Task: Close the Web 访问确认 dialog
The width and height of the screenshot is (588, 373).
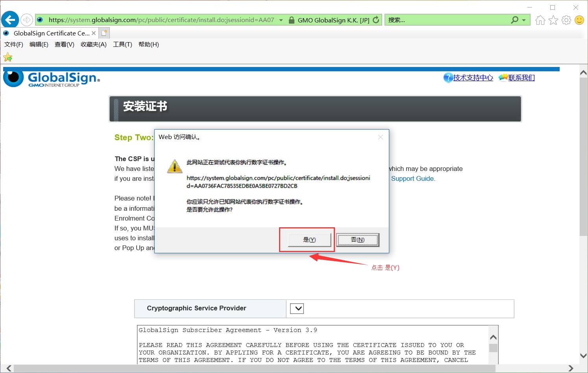Action: point(381,137)
